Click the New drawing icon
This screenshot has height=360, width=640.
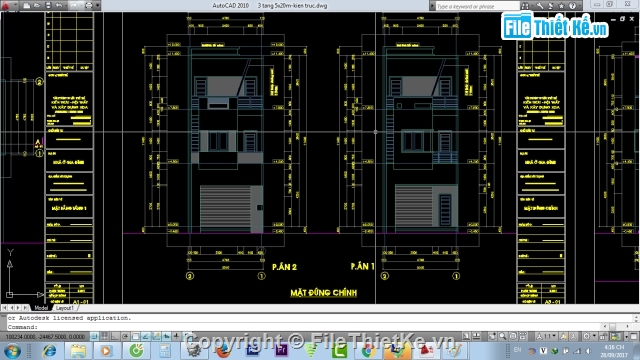(27, 5)
